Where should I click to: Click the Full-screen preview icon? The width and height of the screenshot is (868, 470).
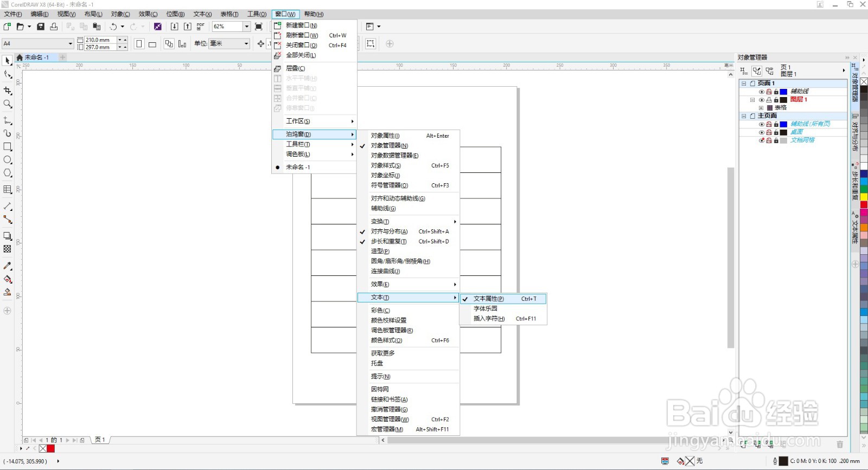259,26
